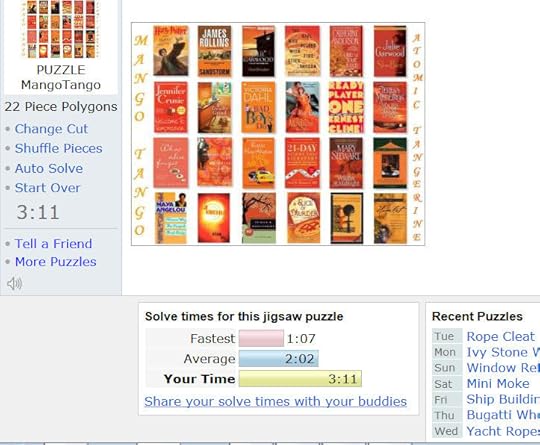
Task: Choose Shuffle Pieces in sidebar
Action: (58, 148)
